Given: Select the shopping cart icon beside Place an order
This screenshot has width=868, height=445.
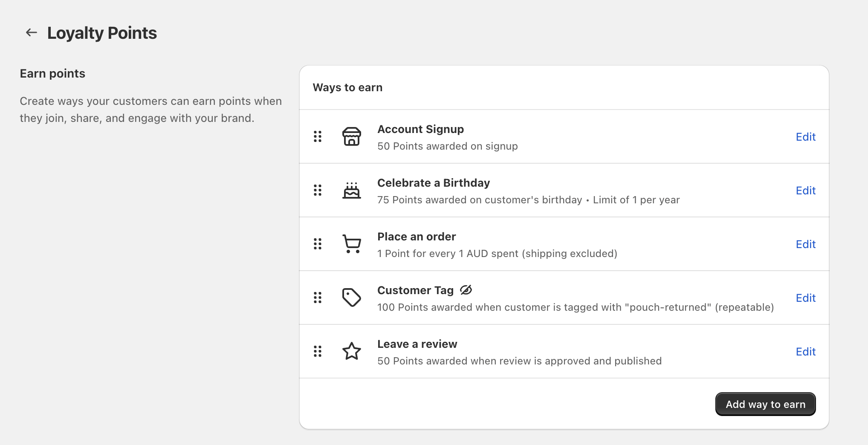Looking at the screenshot, I should (x=351, y=244).
